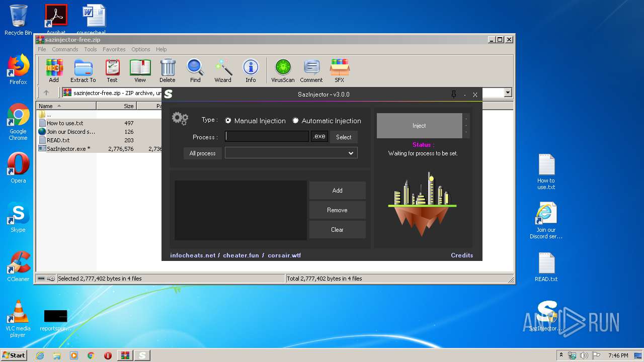Select Join our Discord server desktop shortcut

tap(546, 221)
